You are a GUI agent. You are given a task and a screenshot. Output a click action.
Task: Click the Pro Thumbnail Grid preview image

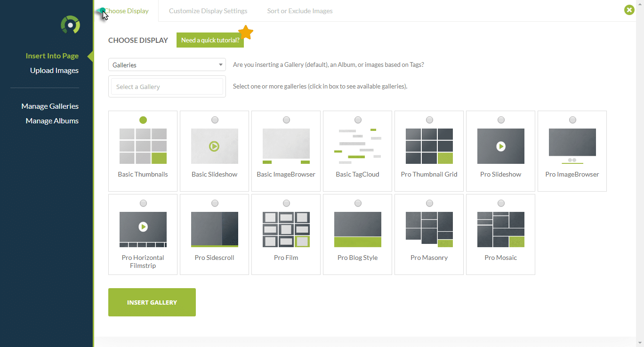(429, 146)
